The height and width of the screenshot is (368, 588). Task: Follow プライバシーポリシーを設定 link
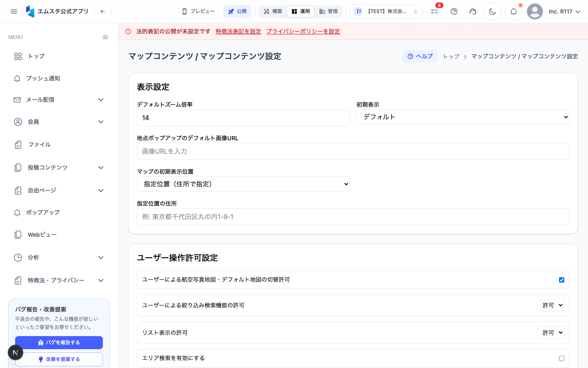pyautogui.click(x=303, y=31)
